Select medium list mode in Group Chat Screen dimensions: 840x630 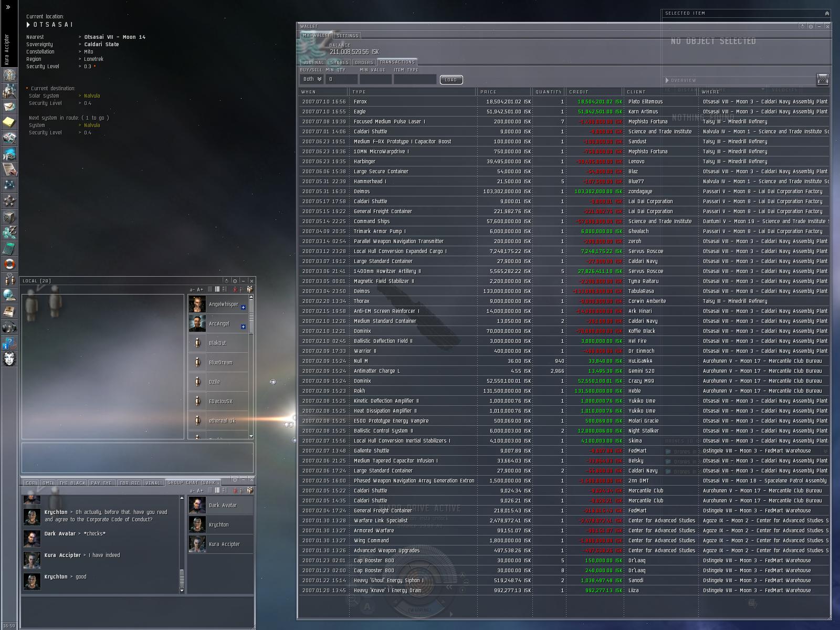coord(217,490)
